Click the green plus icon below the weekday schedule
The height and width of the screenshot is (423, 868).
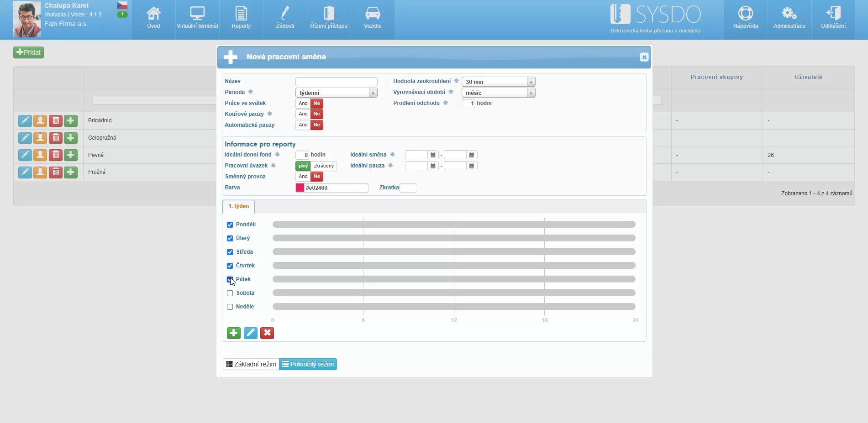233,333
